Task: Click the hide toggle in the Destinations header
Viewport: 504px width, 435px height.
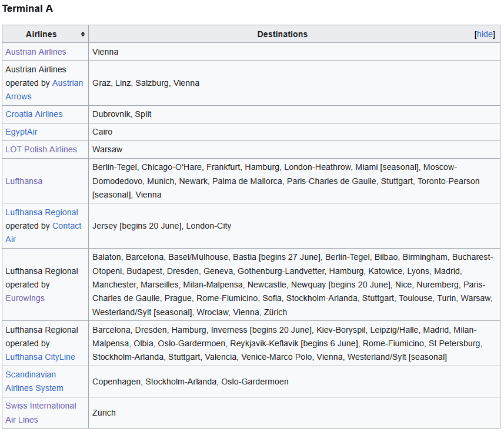Action: (485, 34)
